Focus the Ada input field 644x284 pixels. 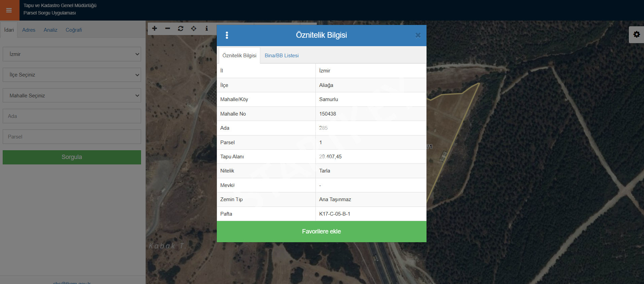[72, 116]
